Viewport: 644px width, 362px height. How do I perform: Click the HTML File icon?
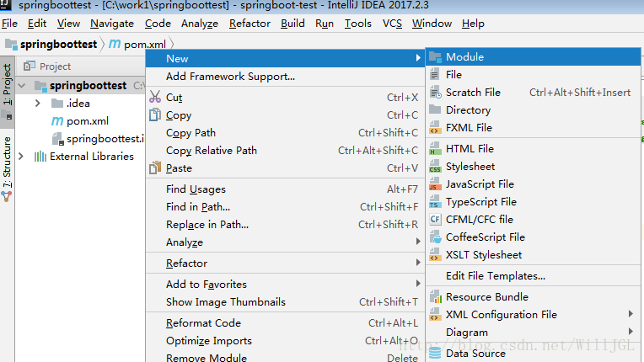(435, 149)
